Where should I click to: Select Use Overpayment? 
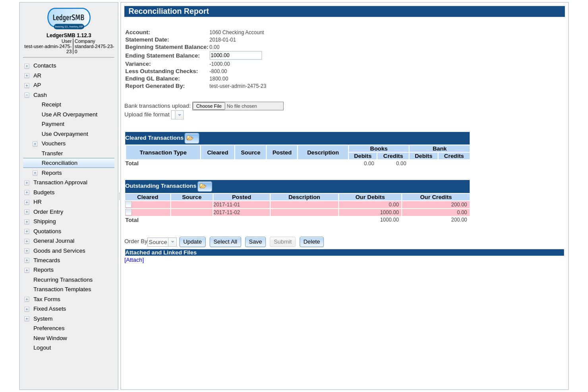click(65, 134)
